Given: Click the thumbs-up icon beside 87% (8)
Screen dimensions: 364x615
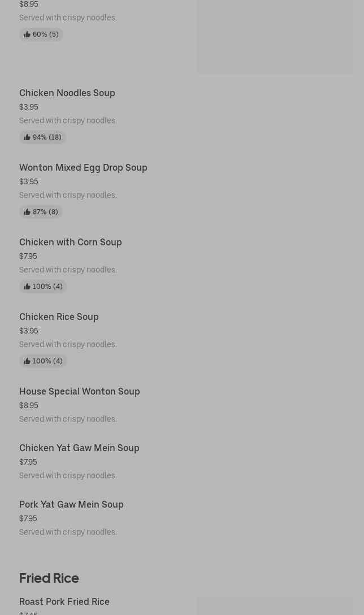Looking at the screenshot, I should tap(27, 212).
